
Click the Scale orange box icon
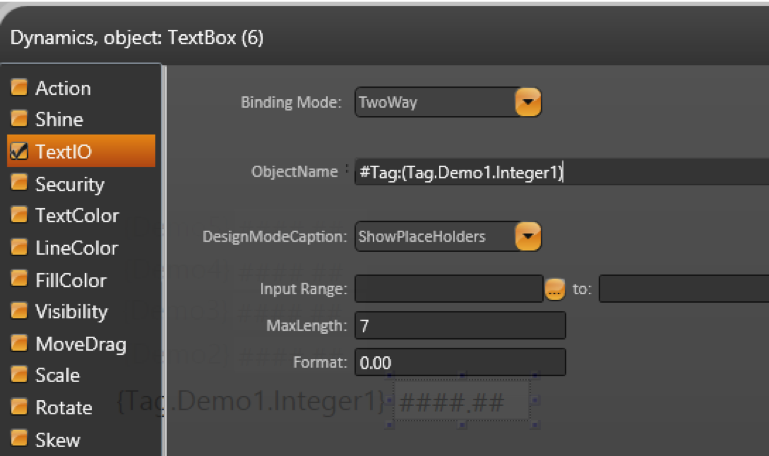point(19,376)
